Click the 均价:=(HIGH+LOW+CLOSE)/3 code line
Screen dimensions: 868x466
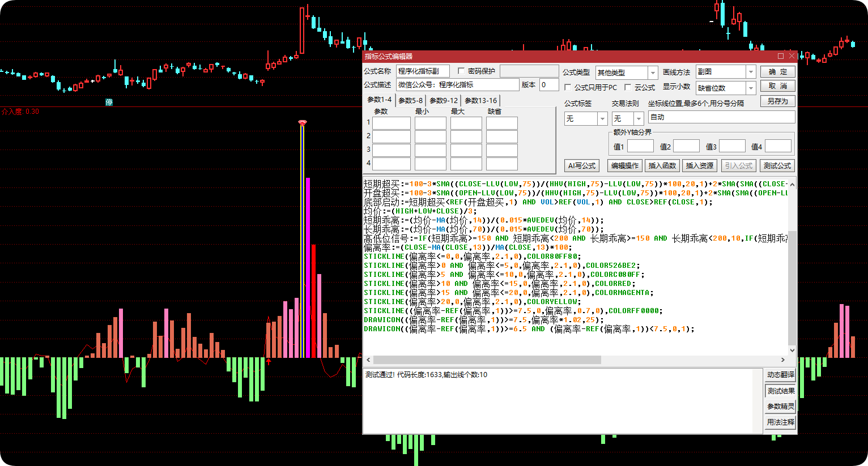[420, 211]
